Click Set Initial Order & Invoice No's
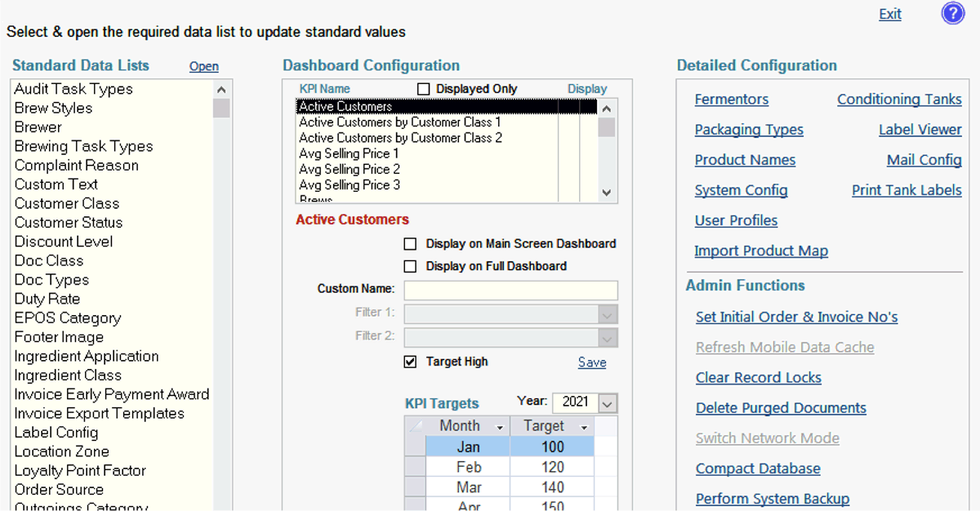 click(796, 317)
